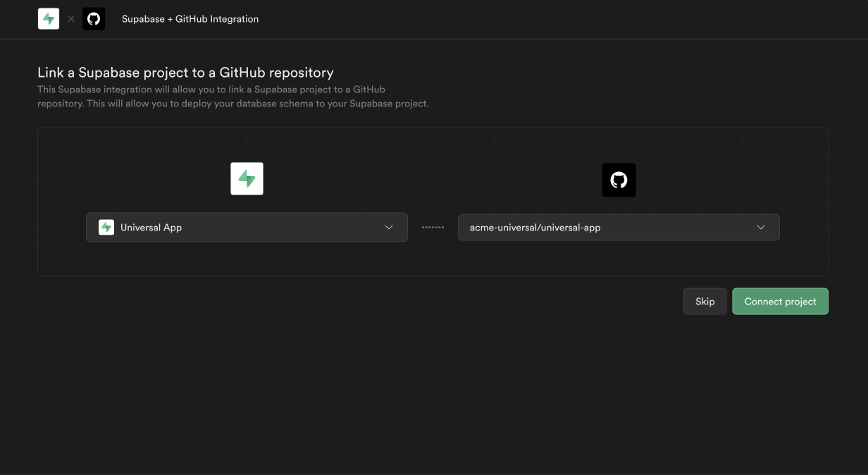The image size is (868, 475).
Task: Click the small Supabase icon inside Universal App dropdown
Action: tap(106, 228)
